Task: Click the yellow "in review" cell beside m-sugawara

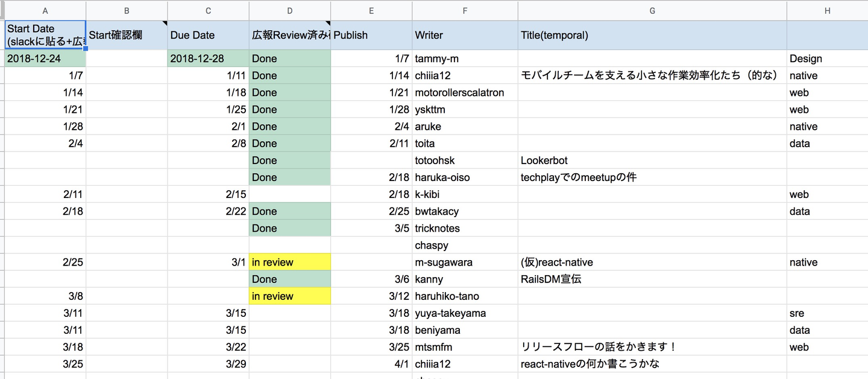Action: (x=290, y=263)
